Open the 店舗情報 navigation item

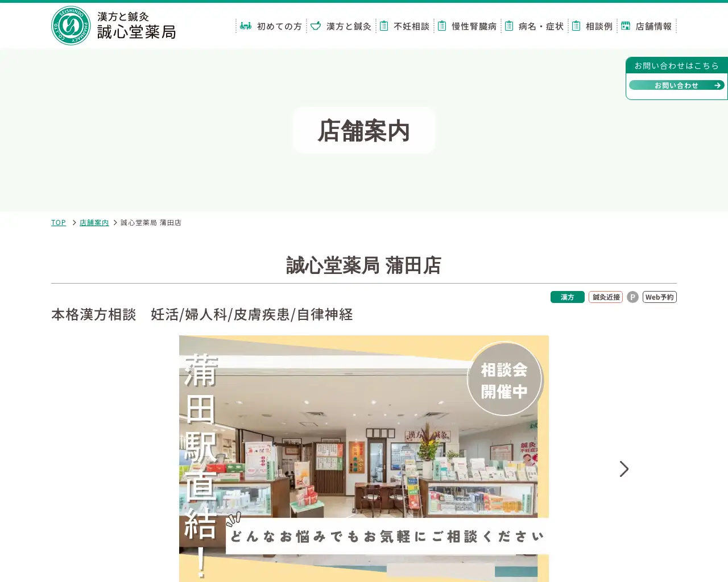653,26
